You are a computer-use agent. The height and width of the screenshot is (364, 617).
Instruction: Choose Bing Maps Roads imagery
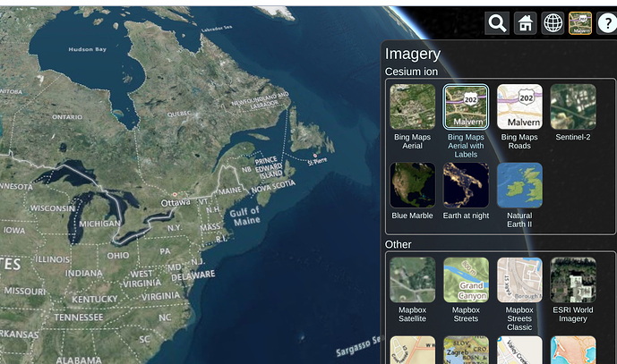(x=519, y=106)
